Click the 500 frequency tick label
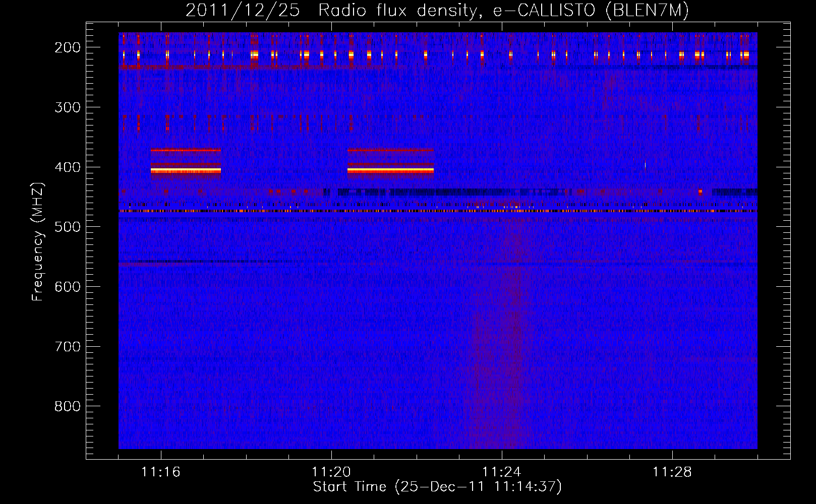 [x=67, y=227]
